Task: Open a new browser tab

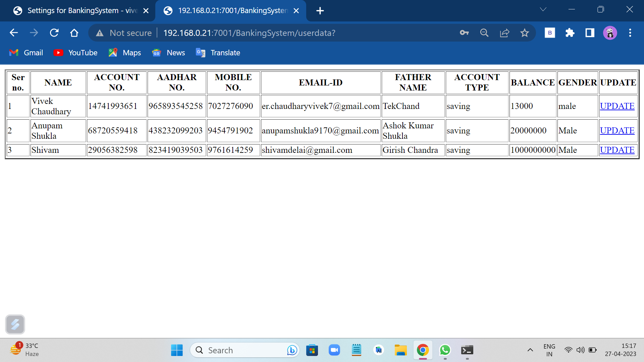Action: [320, 10]
